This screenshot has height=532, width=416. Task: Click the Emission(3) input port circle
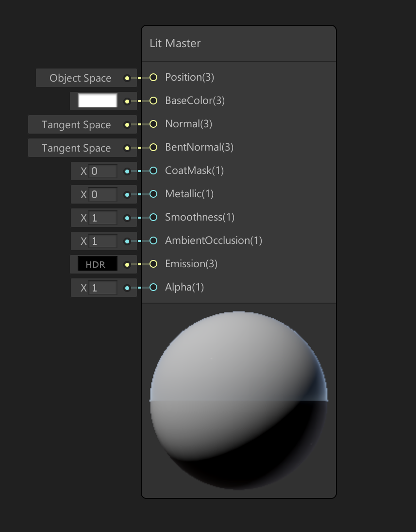click(153, 264)
